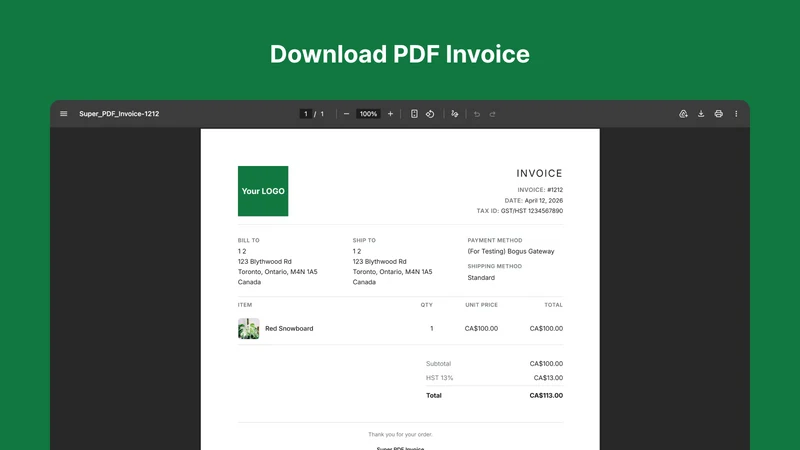Open the PDF viewer sidebar menu

(64, 114)
